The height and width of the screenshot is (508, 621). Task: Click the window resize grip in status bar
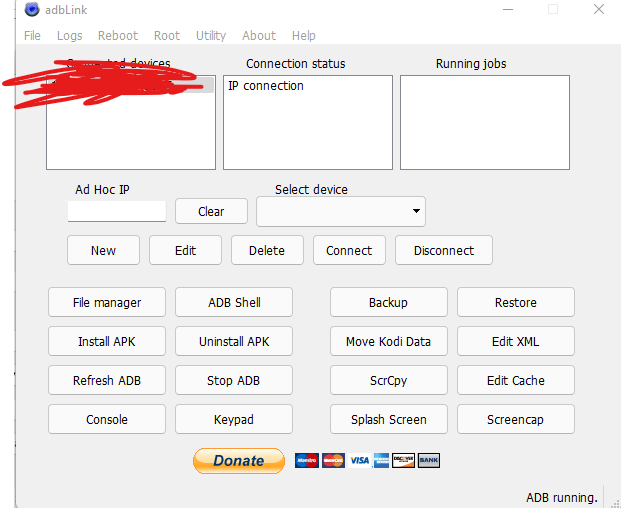615,502
